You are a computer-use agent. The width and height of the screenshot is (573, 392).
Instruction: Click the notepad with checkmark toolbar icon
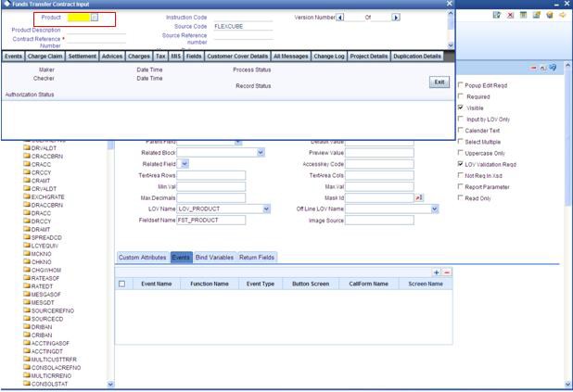pyautogui.click(x=497, y=15)
